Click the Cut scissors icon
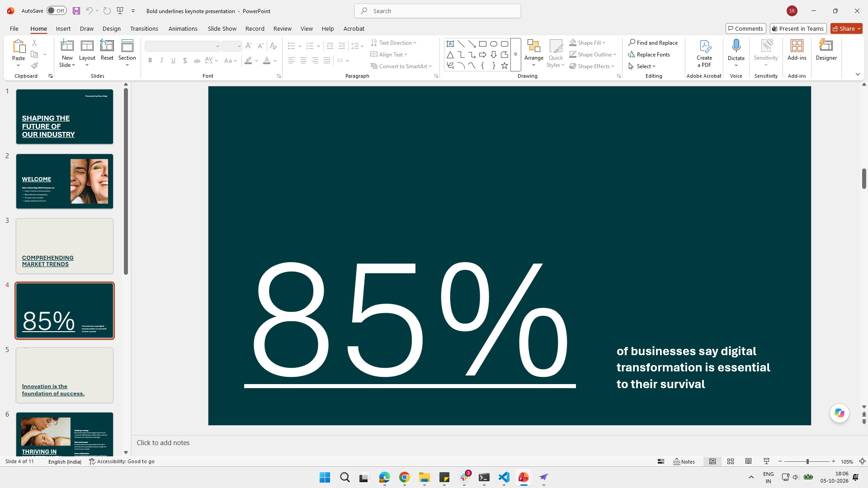The image size is (868, 488). click(34, 42)
